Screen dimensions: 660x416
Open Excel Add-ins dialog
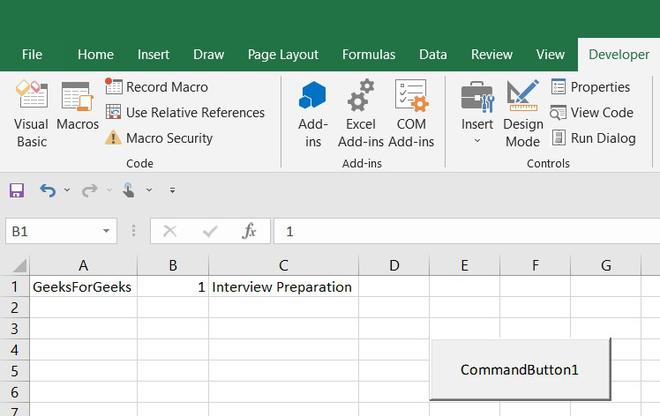[x=361, y=114]
